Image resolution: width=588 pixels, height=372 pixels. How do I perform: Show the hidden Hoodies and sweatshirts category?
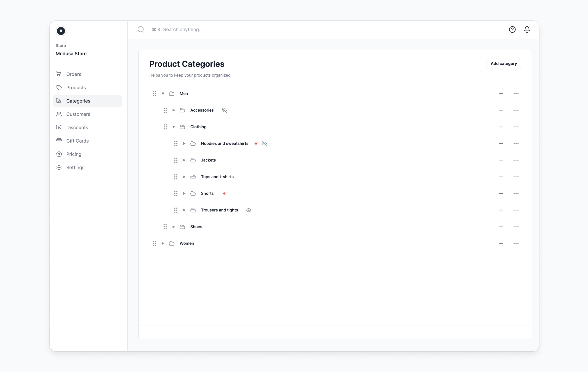[264, 144]
